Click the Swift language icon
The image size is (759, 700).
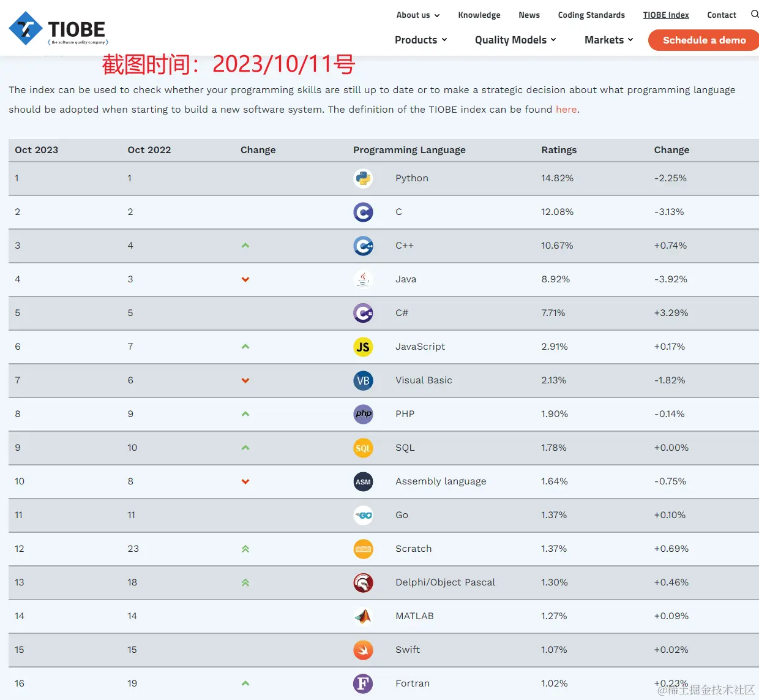[363, 650]
